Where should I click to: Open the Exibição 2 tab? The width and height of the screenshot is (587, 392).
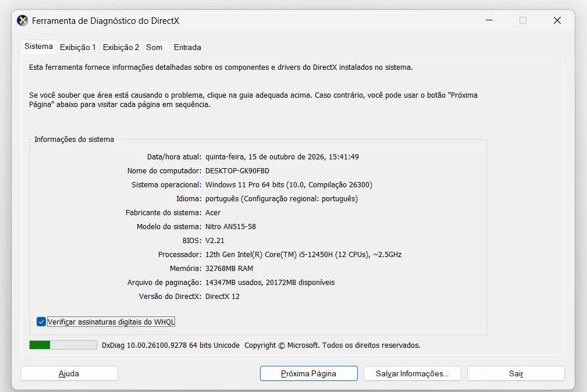[x=121, y=47]
